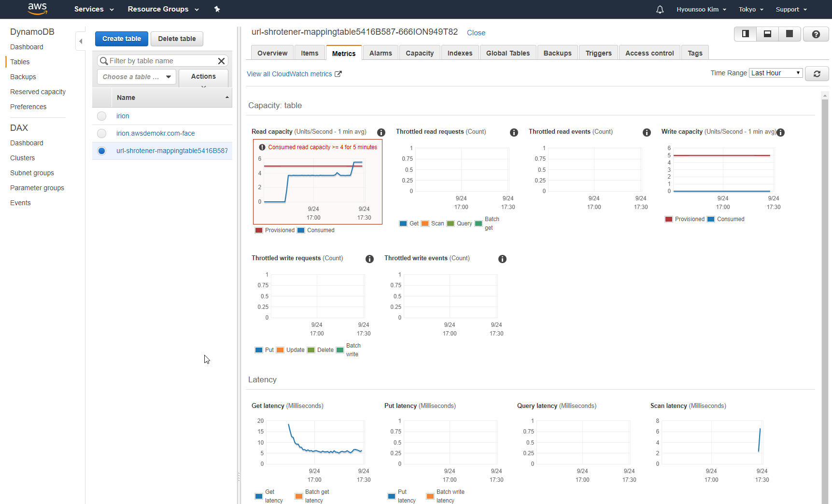Expand the Services menu
Screen dimensions: 832x504
[94, 9]
